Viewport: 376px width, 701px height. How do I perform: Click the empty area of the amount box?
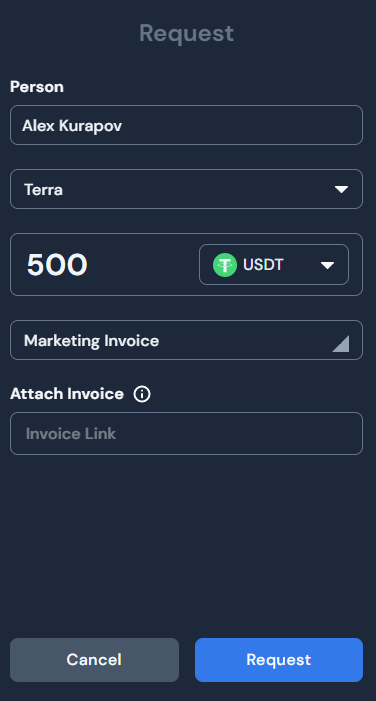pyautogui.click(x=143, y=265)
